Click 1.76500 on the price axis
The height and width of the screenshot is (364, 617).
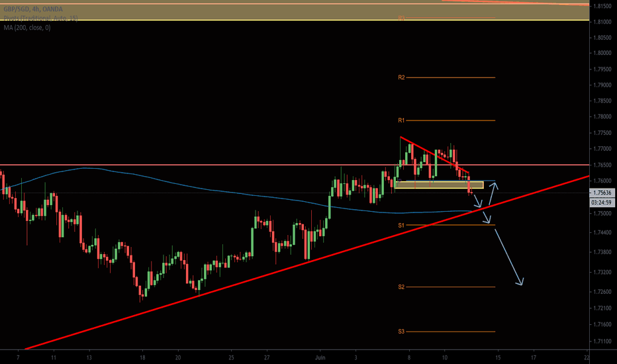[602, 165]
